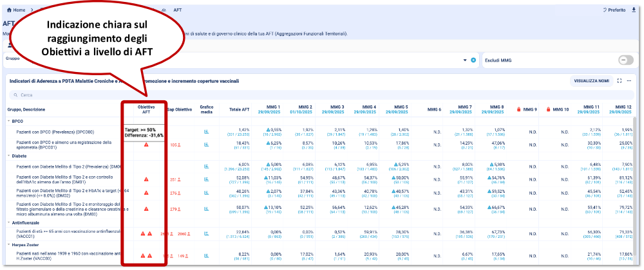Open the chart icon for BPCO Prevalenza row
This screenshot has height=270, width=644.
coord(207,131)
